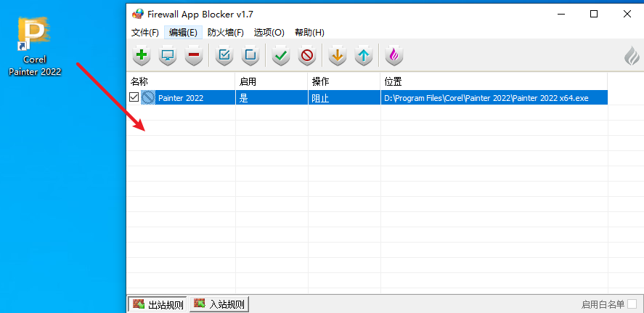Screen dimensions: 644x313
Task: Click the Uncheck all items toolbar icon
Action: click(x=250, y=55)
